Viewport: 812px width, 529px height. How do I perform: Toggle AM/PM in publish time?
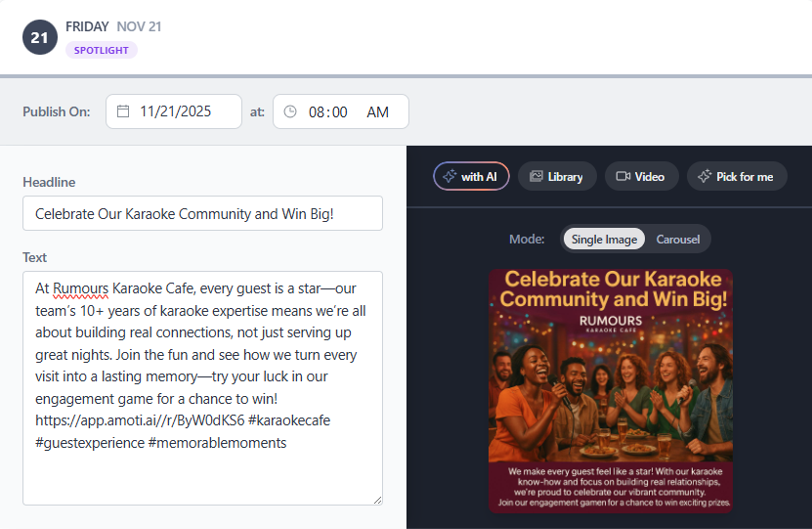click(x=377, y=112)
